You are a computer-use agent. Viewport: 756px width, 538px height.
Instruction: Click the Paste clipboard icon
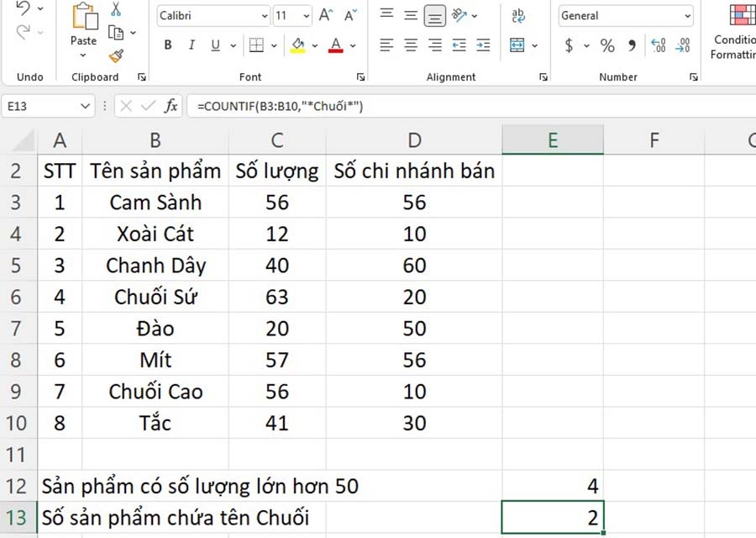click(x=85, y=16)
